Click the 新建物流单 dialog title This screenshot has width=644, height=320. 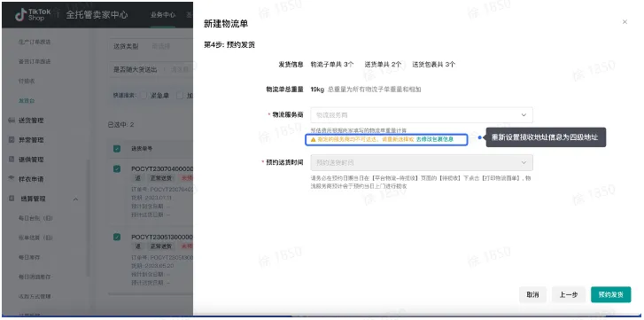pyautogui.click(x=226, y=24)
